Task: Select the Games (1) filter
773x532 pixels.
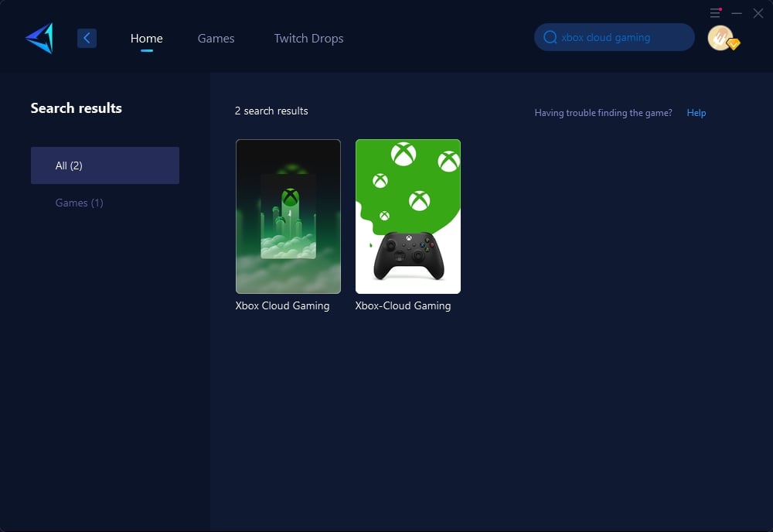Action: [x=80, y=203]
